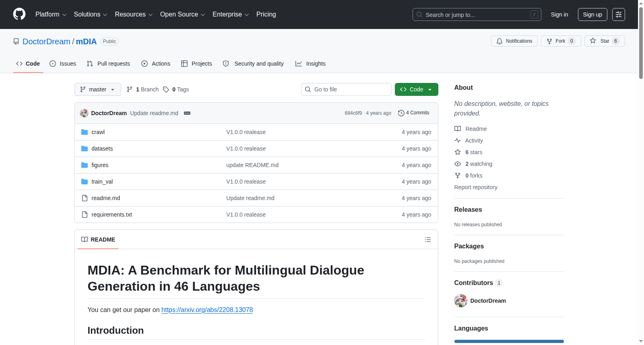Click the 0 Tags link

click(x=176, y=89)
